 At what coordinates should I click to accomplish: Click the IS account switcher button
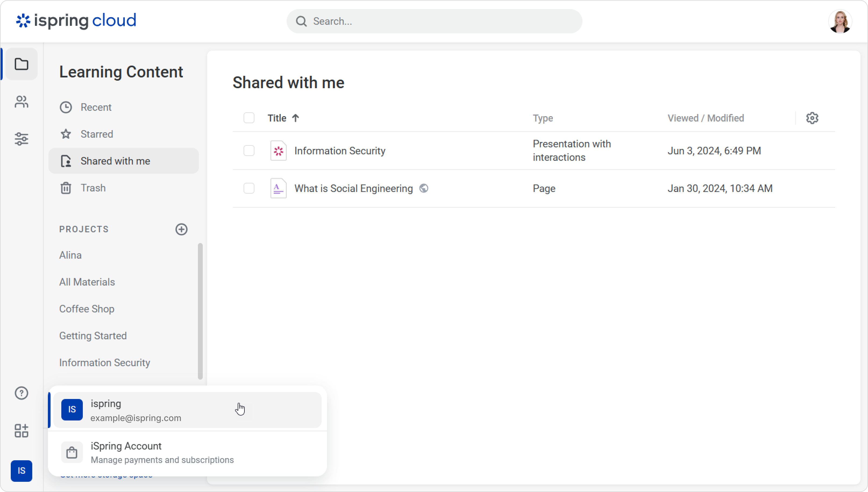coord(21,471)
